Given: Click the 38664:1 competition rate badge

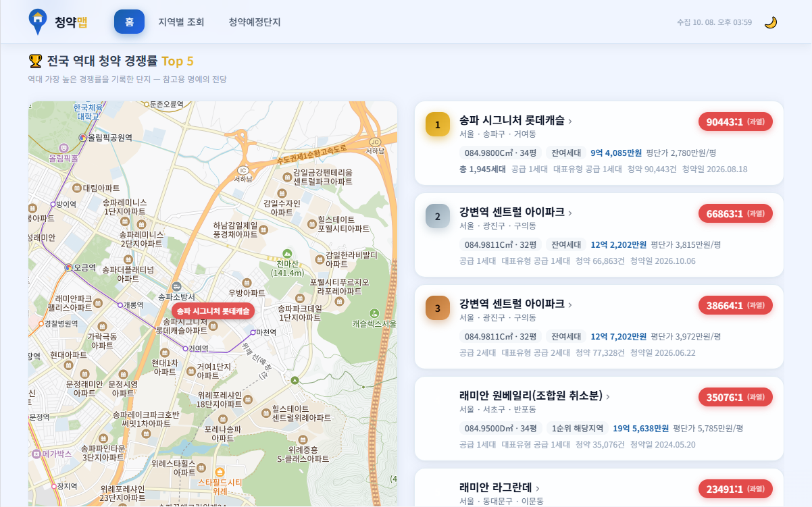Looking at the screenshot, I should (x=736, y=305).
